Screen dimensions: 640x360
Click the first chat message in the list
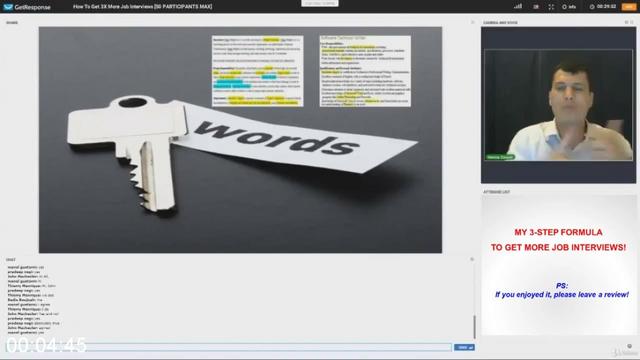[26, 267]
